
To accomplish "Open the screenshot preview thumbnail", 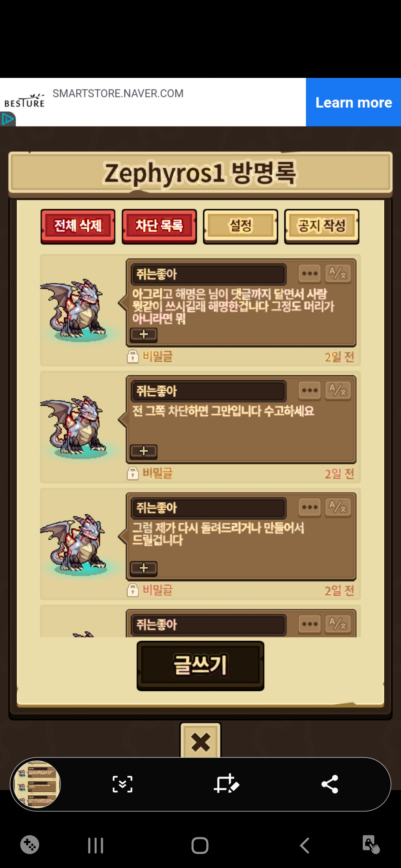I will tap(37, 784).
